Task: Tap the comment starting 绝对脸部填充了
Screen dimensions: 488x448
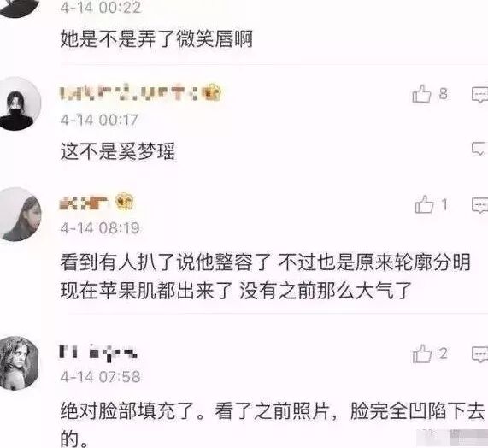Action: point(273,425)
